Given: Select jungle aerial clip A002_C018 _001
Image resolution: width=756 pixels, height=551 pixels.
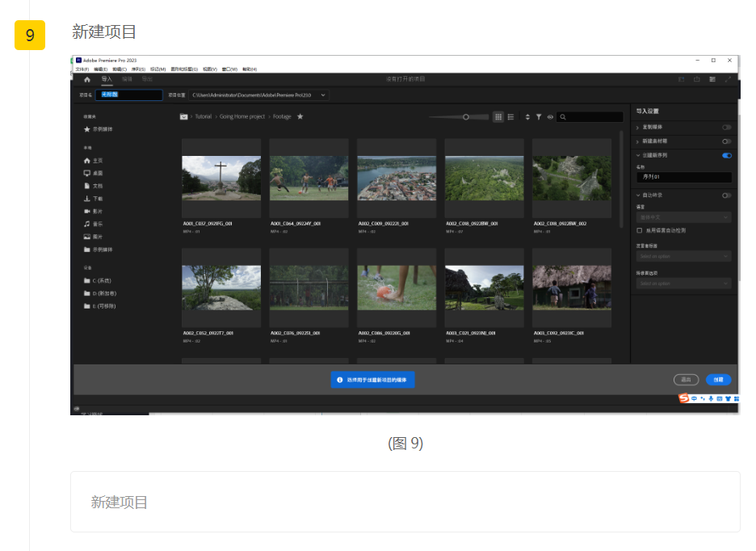Looking at the screenshot, I should point(485,178).
